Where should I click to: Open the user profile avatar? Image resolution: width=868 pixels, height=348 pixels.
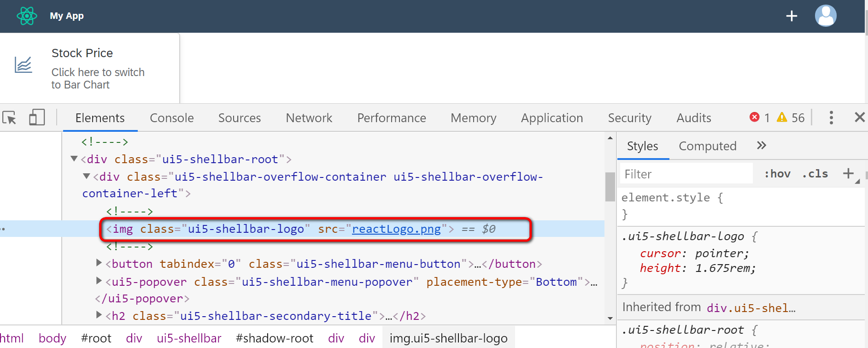(826, 16)
